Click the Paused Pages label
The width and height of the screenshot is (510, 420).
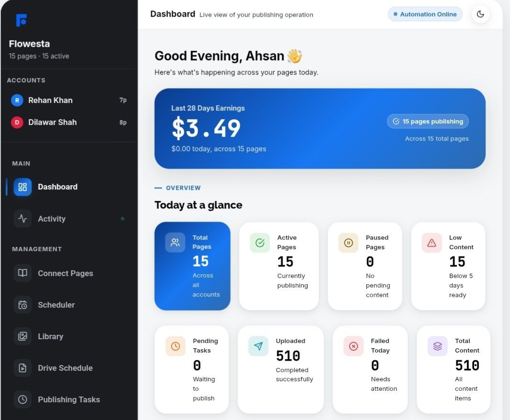click(x=377, y=243)
